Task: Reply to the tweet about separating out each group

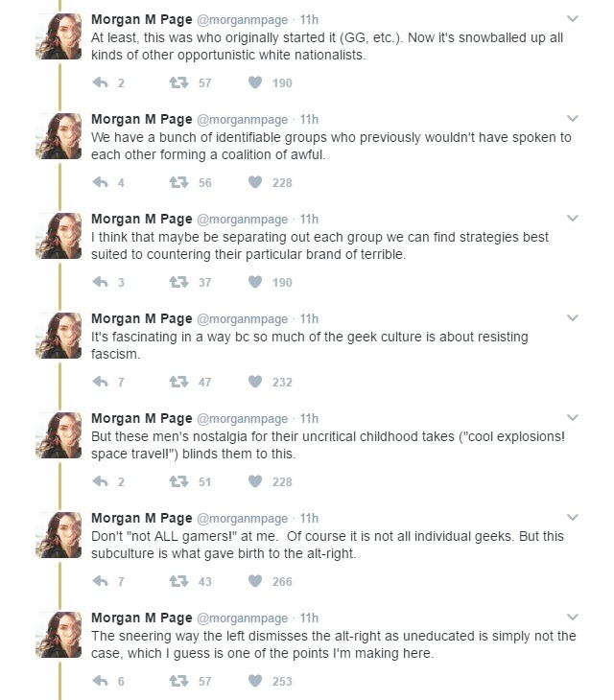Action: [x=100, y=283]
